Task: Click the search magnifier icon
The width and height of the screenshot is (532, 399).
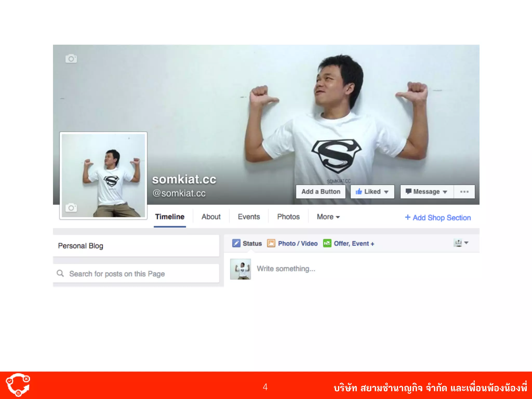Action: (60, 273)
